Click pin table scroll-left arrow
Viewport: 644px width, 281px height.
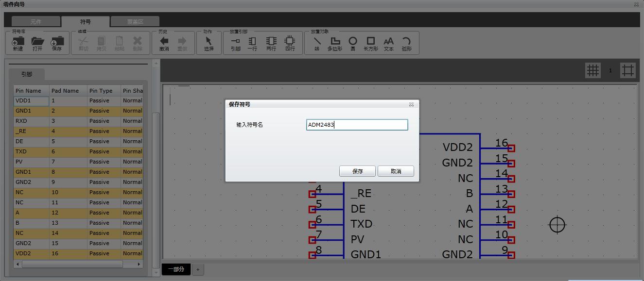click(x=18, y=264)
